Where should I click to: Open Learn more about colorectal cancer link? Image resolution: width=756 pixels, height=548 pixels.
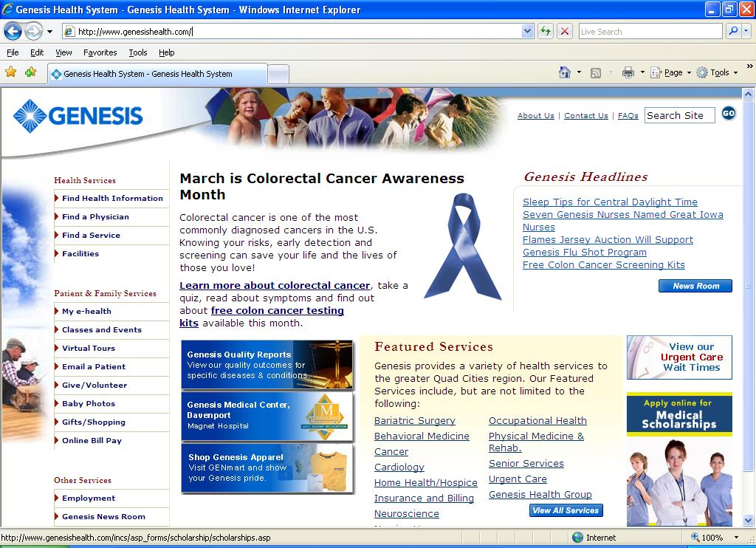click(x=275, y=286)
